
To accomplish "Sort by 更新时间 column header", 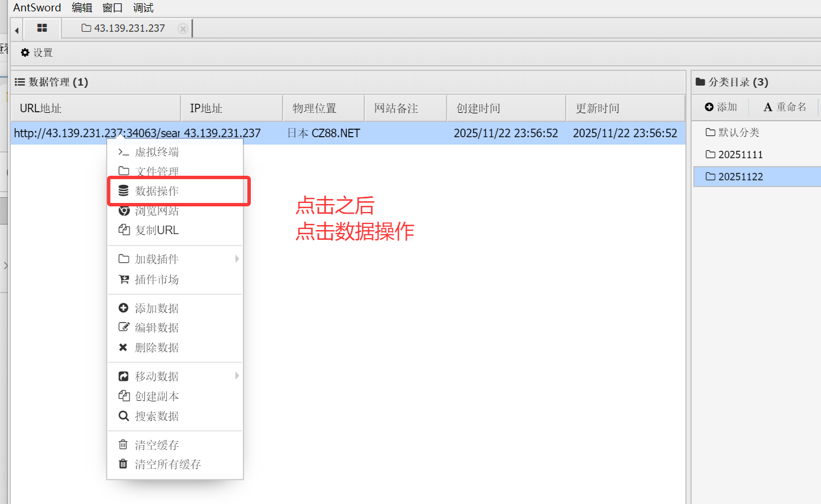I will pyautogui.click(x=625, y=108).
